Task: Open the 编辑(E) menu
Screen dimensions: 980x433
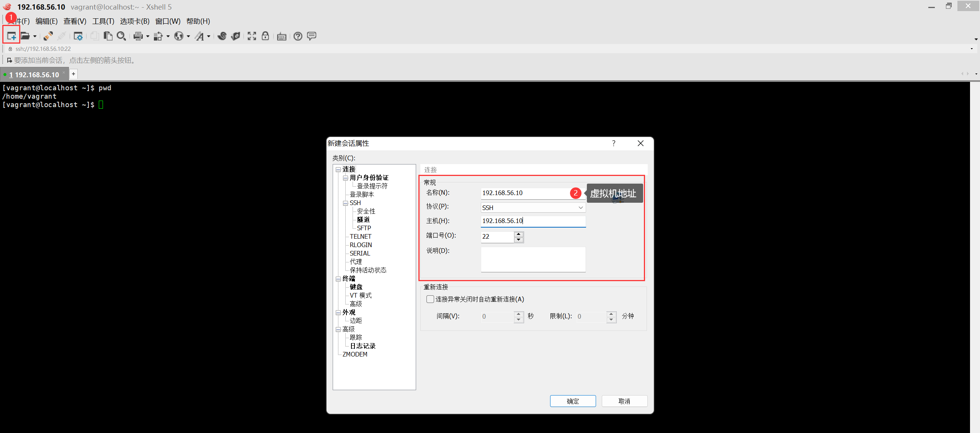Action: (46, 21)
